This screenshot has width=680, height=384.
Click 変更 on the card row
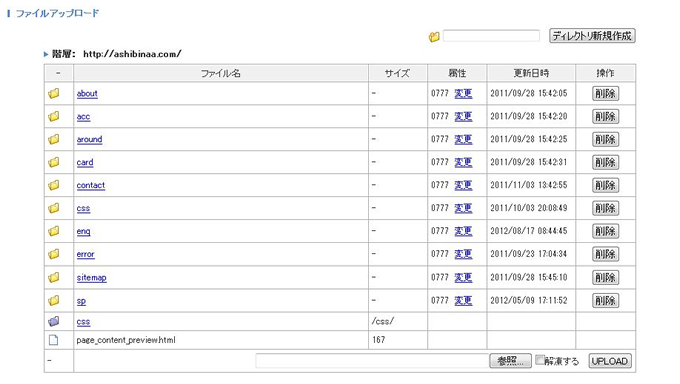pos(463,162)
